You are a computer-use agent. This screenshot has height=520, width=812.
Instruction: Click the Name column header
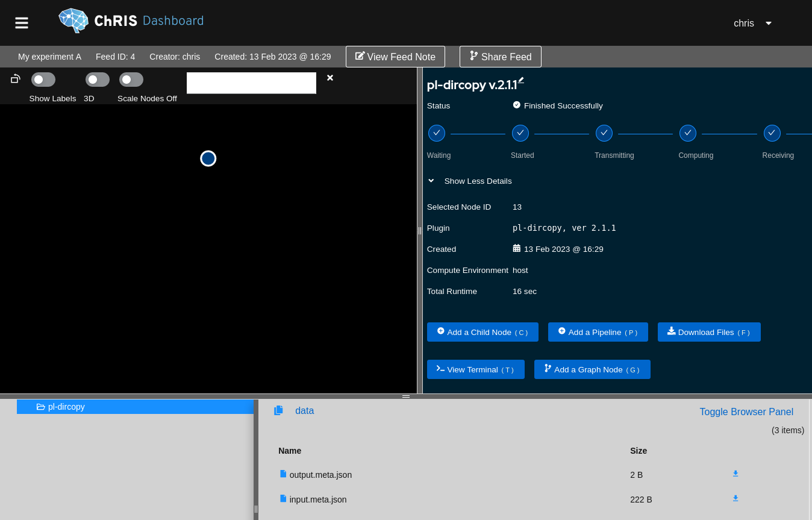tap(290, 451)
